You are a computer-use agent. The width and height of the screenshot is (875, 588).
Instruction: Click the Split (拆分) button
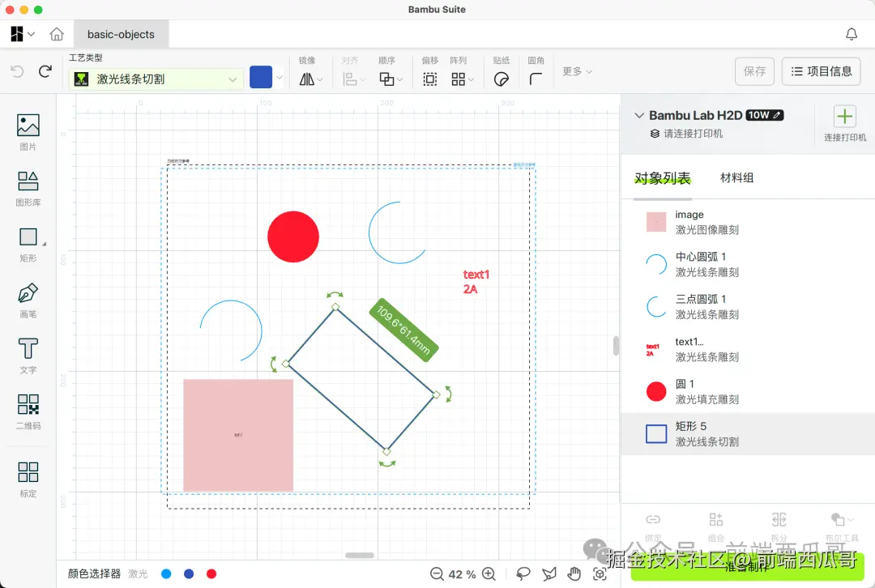pos(779,528)
